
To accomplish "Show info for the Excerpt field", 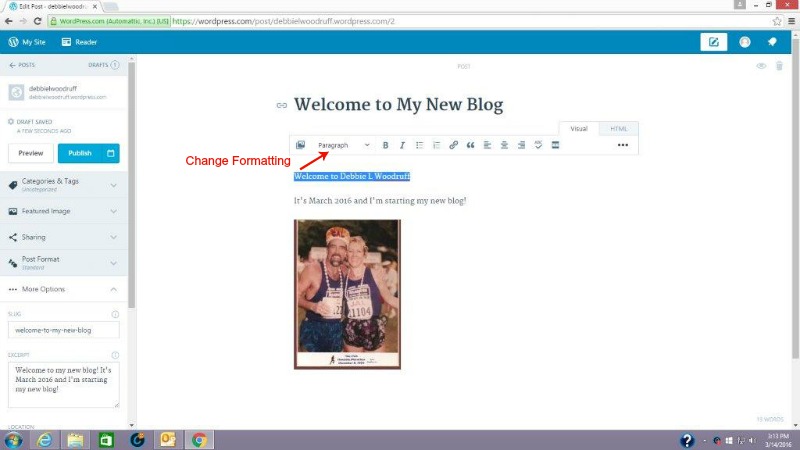I will 115,355.
